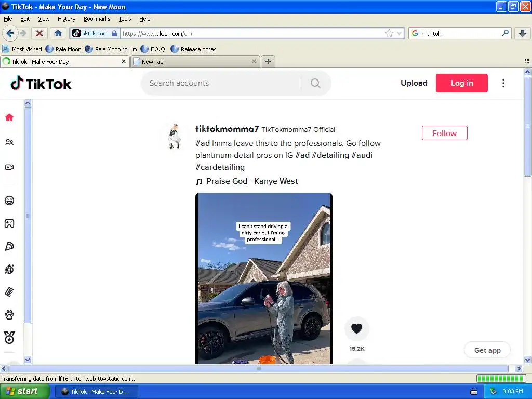Bookmark this page with the star icon
Screen dimensions: 532x399
pyautogui.click(x=389, y=33)
